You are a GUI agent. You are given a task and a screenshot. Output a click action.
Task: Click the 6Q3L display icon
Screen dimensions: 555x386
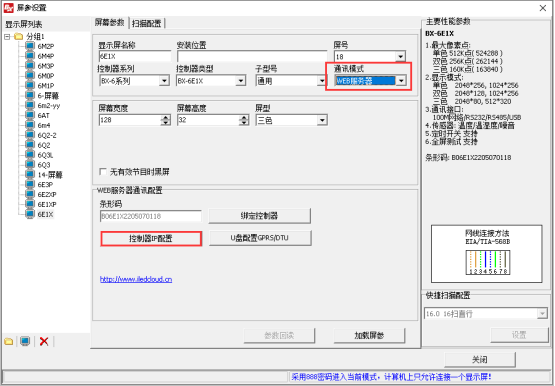(30, 155)
